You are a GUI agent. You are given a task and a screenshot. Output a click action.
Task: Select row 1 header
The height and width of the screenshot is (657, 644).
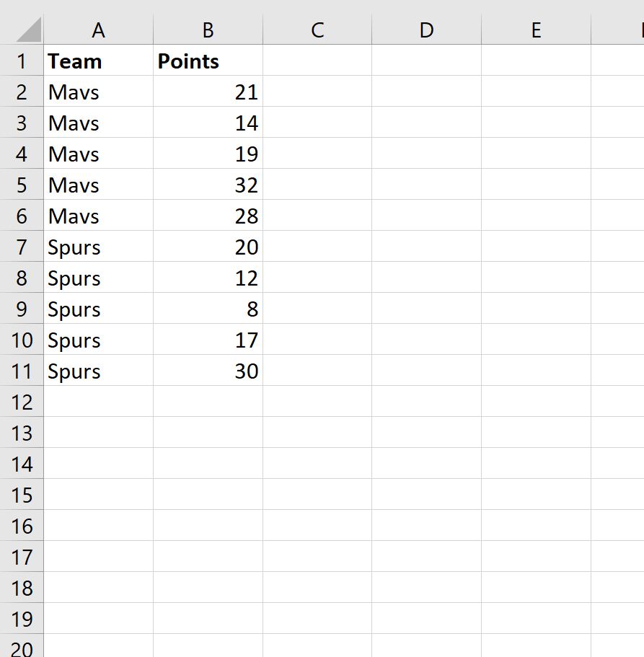[x=22, y=61]
